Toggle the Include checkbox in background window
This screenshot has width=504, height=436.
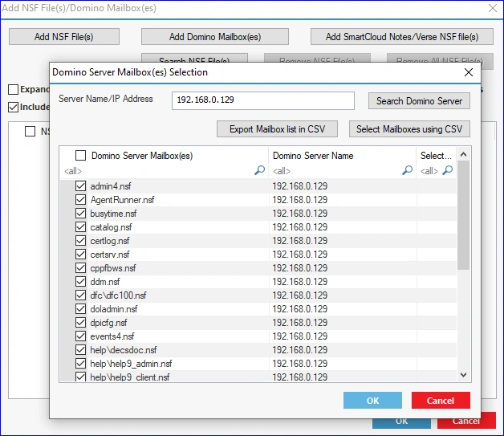13,107
